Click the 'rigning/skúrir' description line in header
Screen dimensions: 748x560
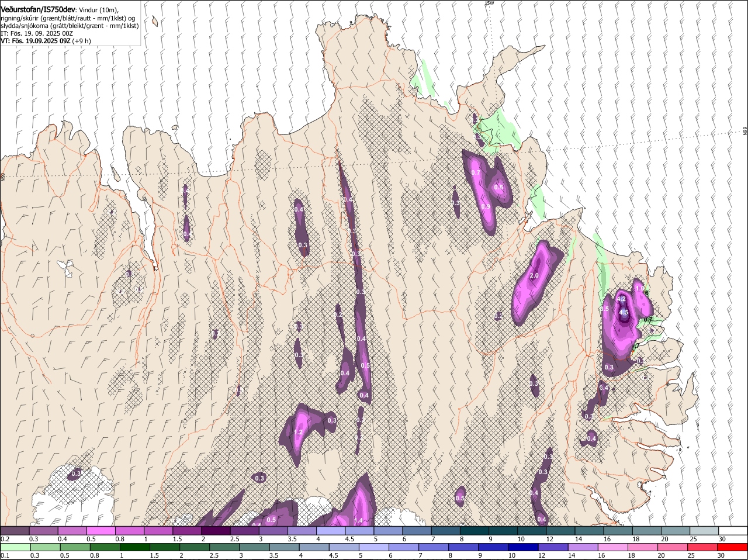point(68,18)
